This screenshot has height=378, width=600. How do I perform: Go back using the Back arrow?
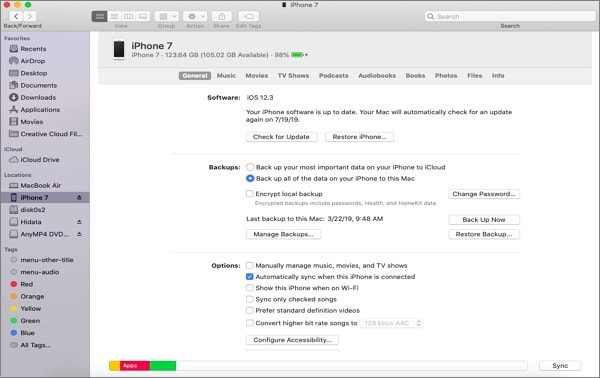click(16, 16)
